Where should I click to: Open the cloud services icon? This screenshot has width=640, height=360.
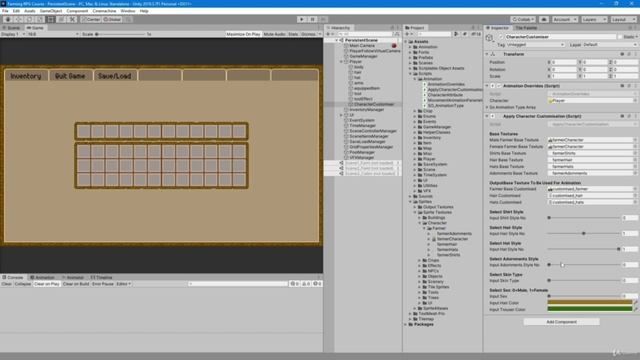tap(544, 20)
